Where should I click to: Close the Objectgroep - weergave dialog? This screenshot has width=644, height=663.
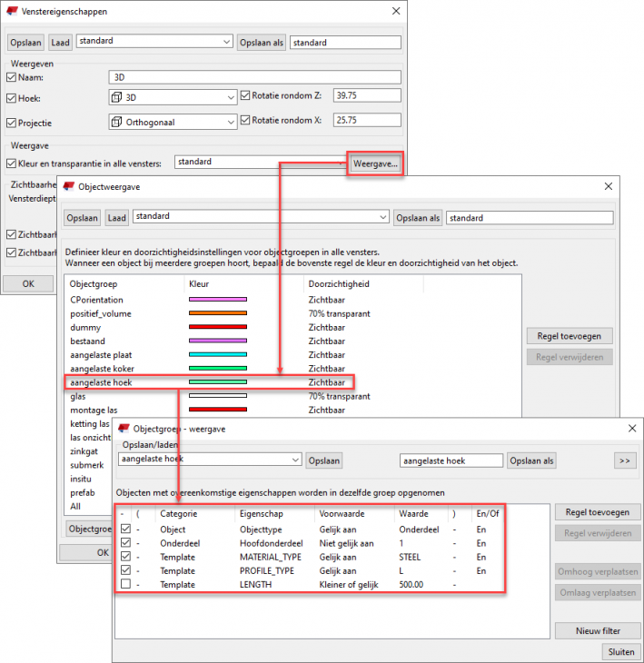point(631,429)
